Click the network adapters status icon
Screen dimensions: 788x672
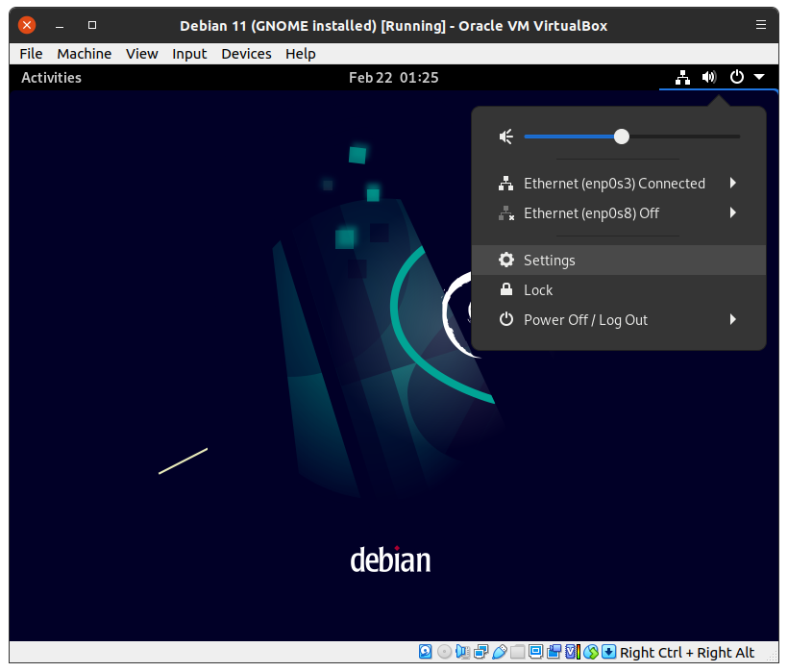(x=480, y=653)
